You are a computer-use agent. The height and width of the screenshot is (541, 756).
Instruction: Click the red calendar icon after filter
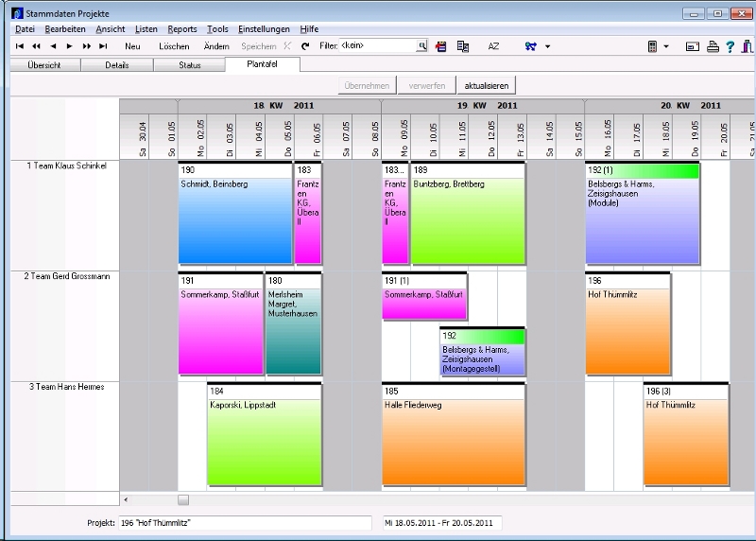pyautogui.click(x=440, y=46)
